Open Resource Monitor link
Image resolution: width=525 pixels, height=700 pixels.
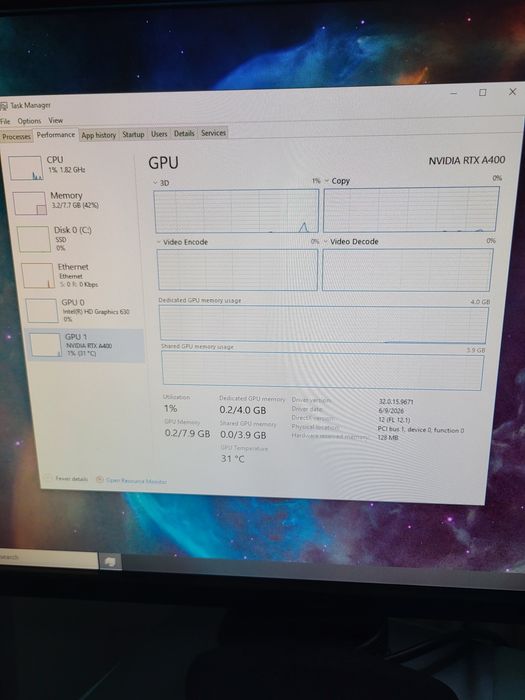(x=137, y=481)
